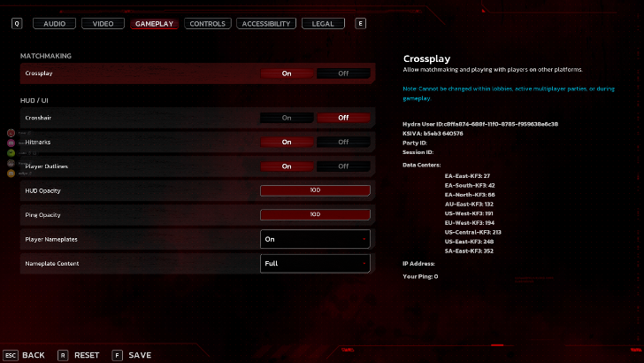The image size is (644, 363).
Task: Click the Crossplay description title
Action: coord(426,58)
